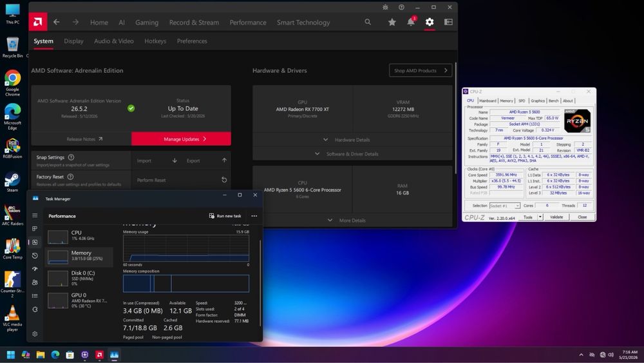Click the CPU-Z Validate button
The height and width of the screenshot is (363, 644).
[x=556, y=217]
